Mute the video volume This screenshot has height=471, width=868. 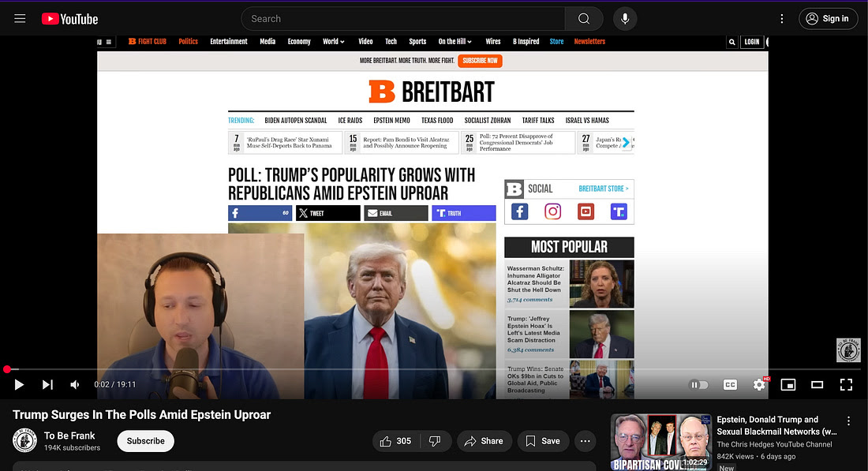(x=75, y=385)
